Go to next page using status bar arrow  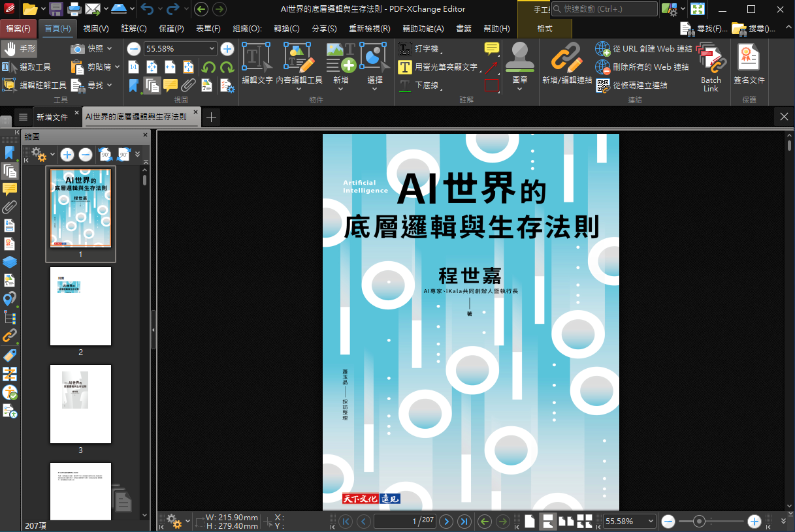click(446, 521)
